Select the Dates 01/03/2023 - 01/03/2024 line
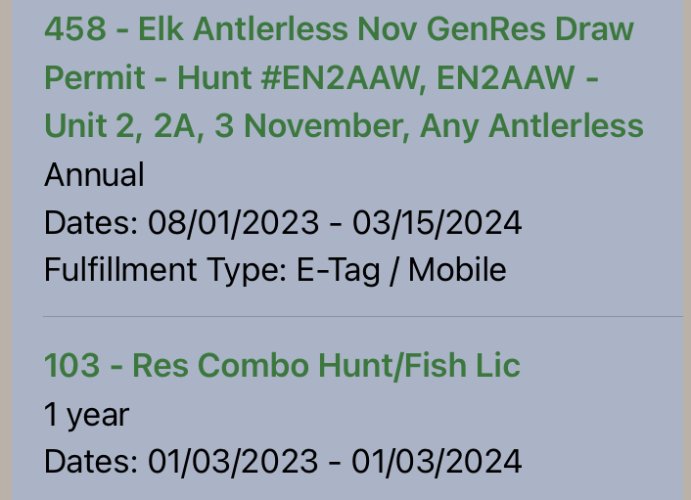The image size is (691, 500). click(283, 462)
